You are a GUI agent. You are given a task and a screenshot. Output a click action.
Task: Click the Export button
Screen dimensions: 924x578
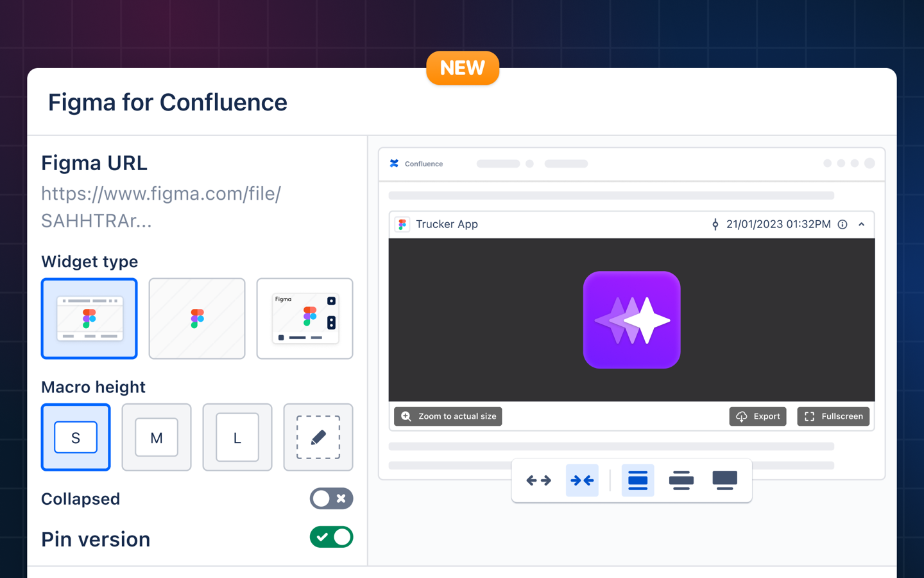tap(758, 416)
